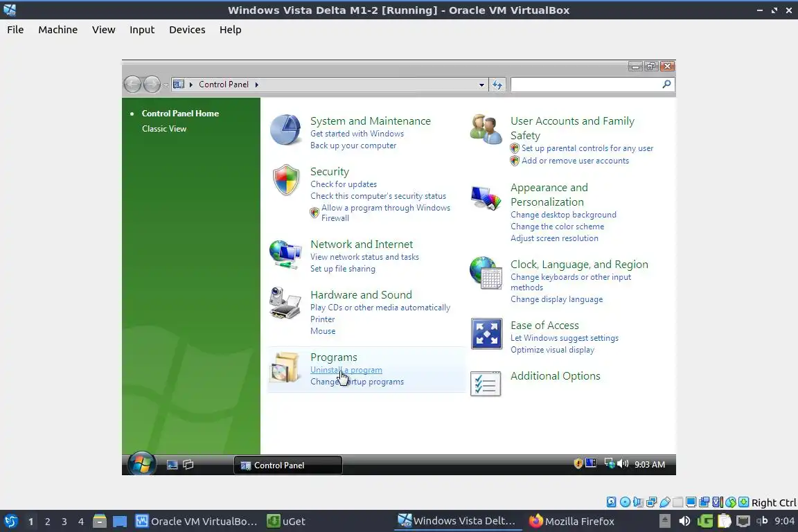Click the Security shield icon
This screenshot has height=532, width=798.
pos(285,179)
